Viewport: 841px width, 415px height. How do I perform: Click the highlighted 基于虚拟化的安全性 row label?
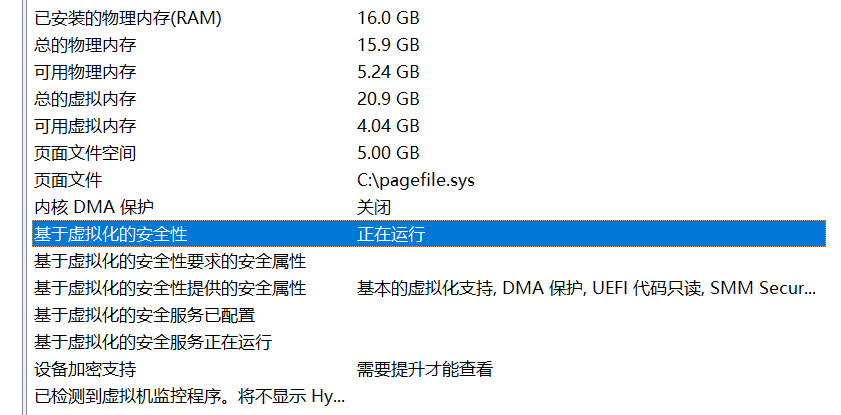(111, 234)
